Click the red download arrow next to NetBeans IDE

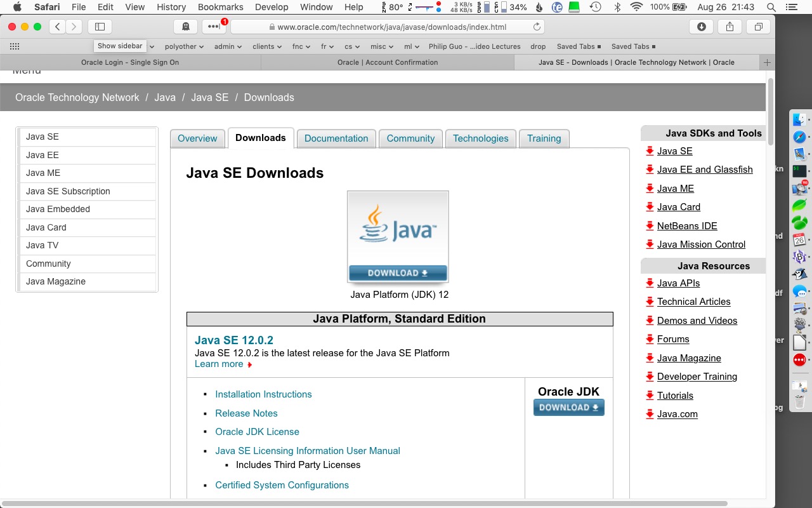[x=650, y=225]
